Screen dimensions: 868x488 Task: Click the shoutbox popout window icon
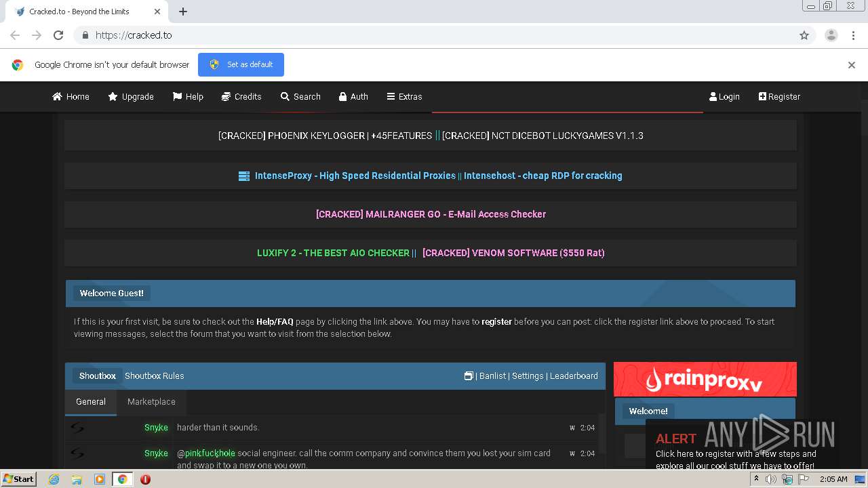(x=469, y=375)
